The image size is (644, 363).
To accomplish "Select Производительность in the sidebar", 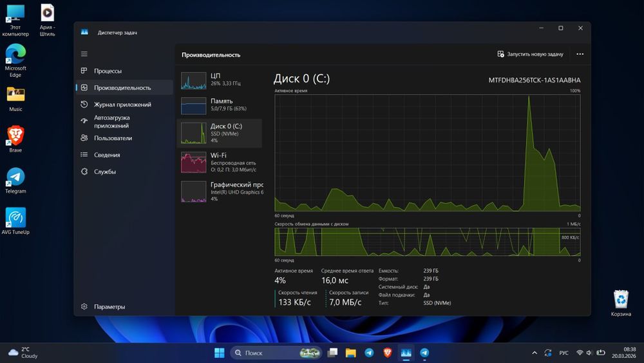I will tap(124, 88).
